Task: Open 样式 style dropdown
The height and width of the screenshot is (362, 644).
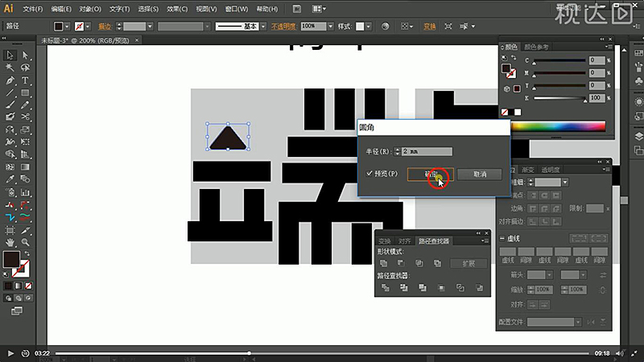Action: pyautogui.click(x=369, y=27)
